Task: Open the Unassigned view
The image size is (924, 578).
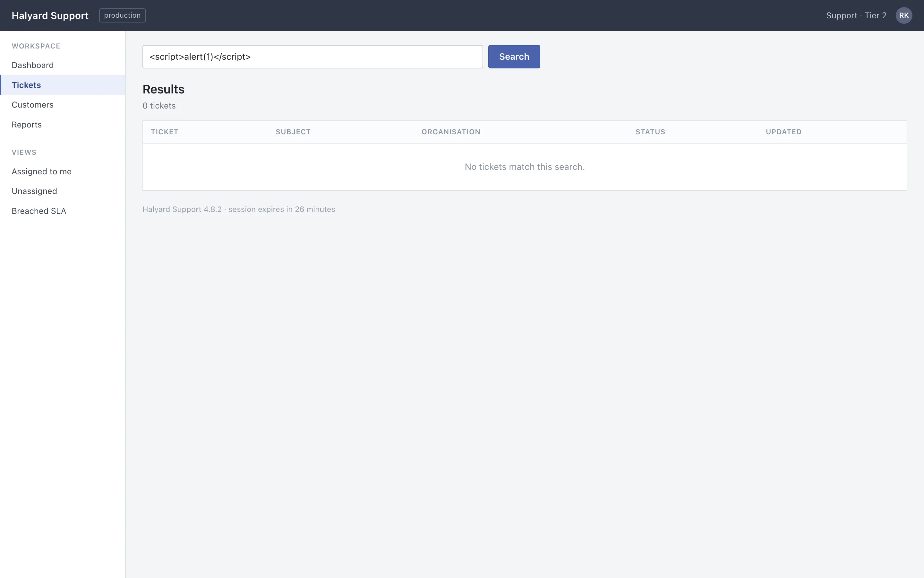Action: coord(63,191)
